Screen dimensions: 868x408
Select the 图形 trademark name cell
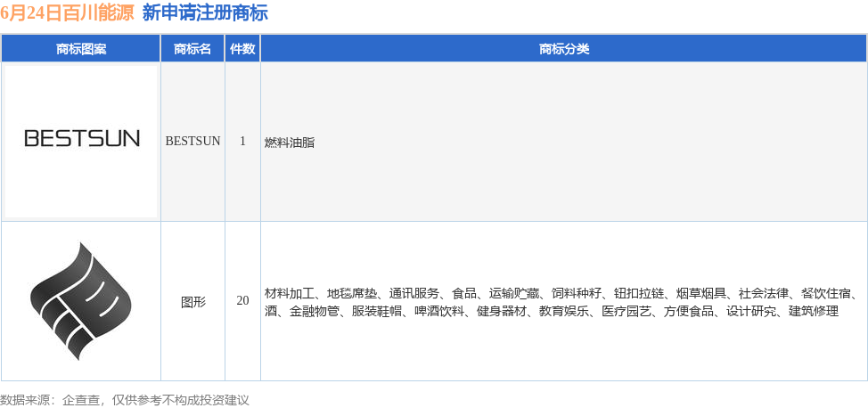coord(192,301)
